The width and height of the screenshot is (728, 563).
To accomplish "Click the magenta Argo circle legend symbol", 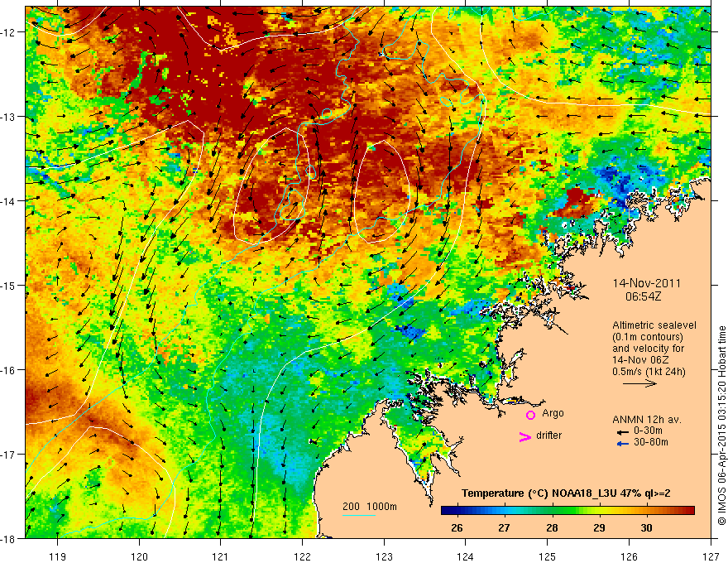I will (x=530, y=415).
